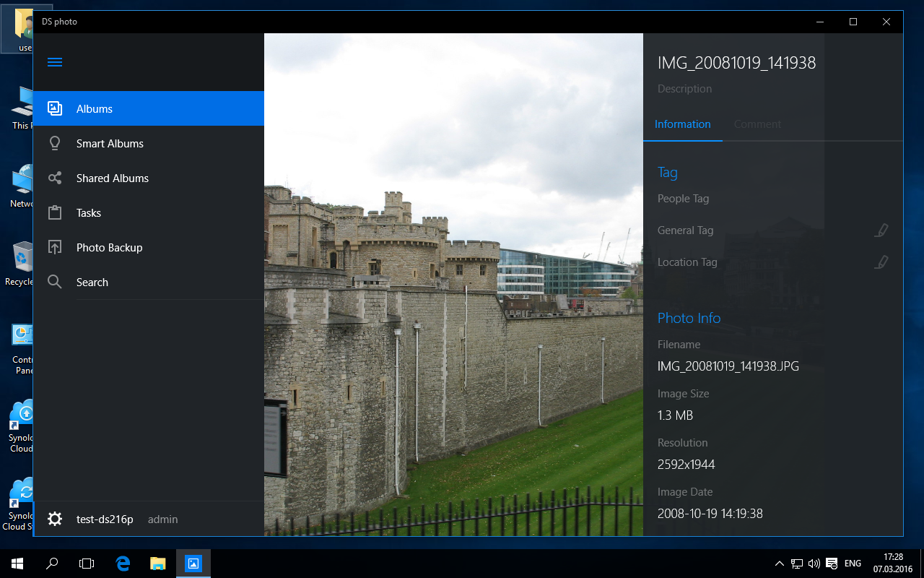Click the image date 2008-10-19 14:19:38
The width and height of the screenshot is (924, 578).
point(710,514)
